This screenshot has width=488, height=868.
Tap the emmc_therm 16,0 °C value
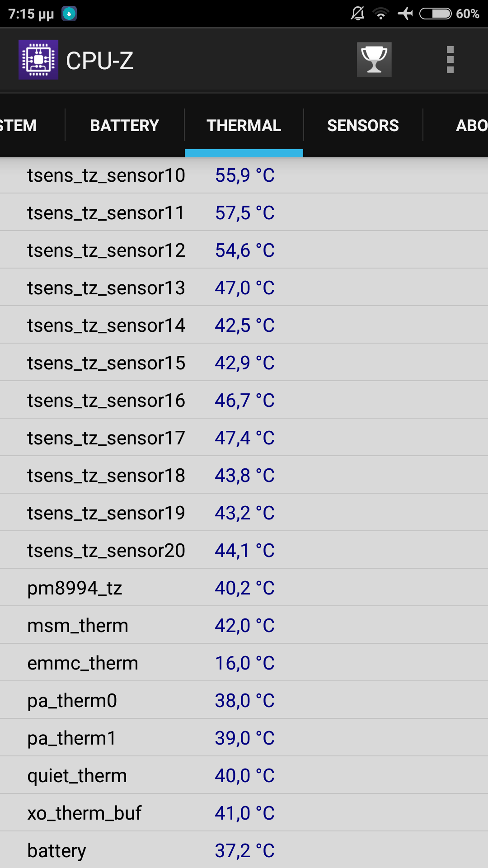pos(244,663)
